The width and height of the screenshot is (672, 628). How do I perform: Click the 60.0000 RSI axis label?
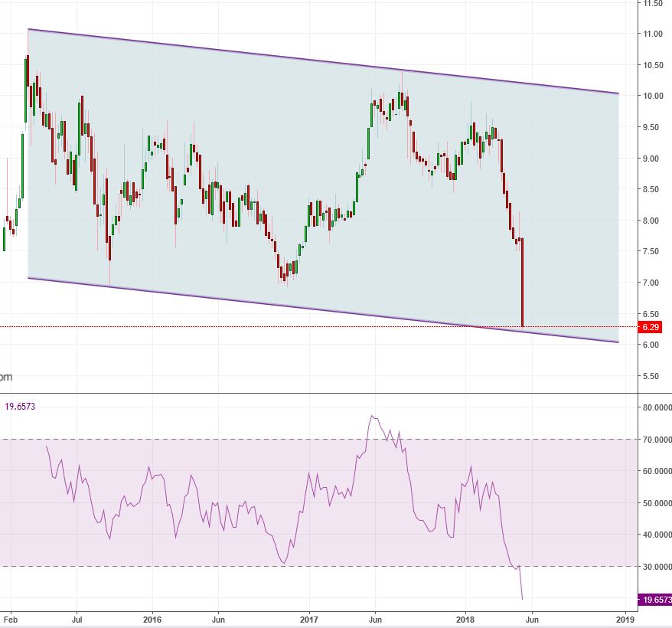657,471
